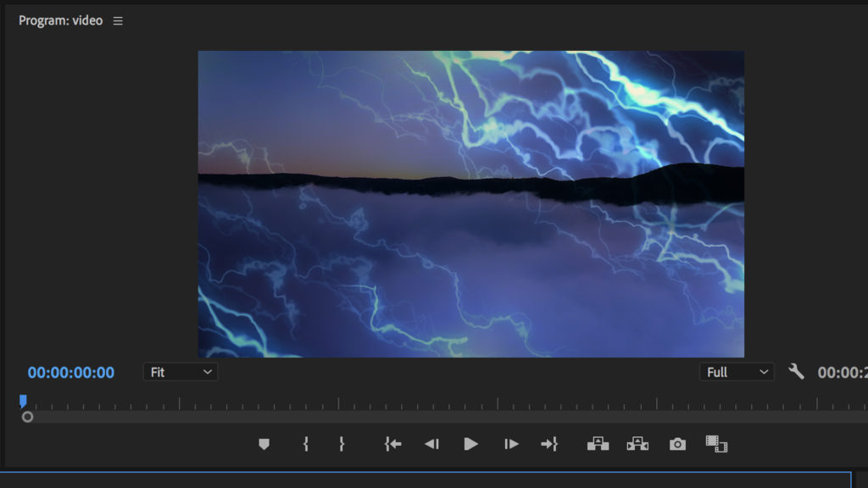
Task: Go to In point
Action: (x=392, y=444)
